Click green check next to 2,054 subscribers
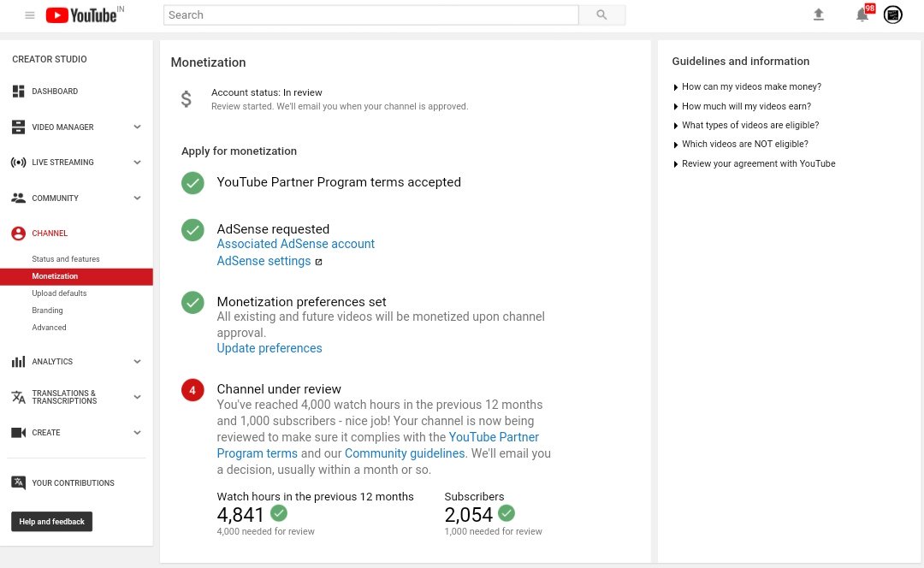Viewport: 924px width, 568px height. [x=506, y=513]
